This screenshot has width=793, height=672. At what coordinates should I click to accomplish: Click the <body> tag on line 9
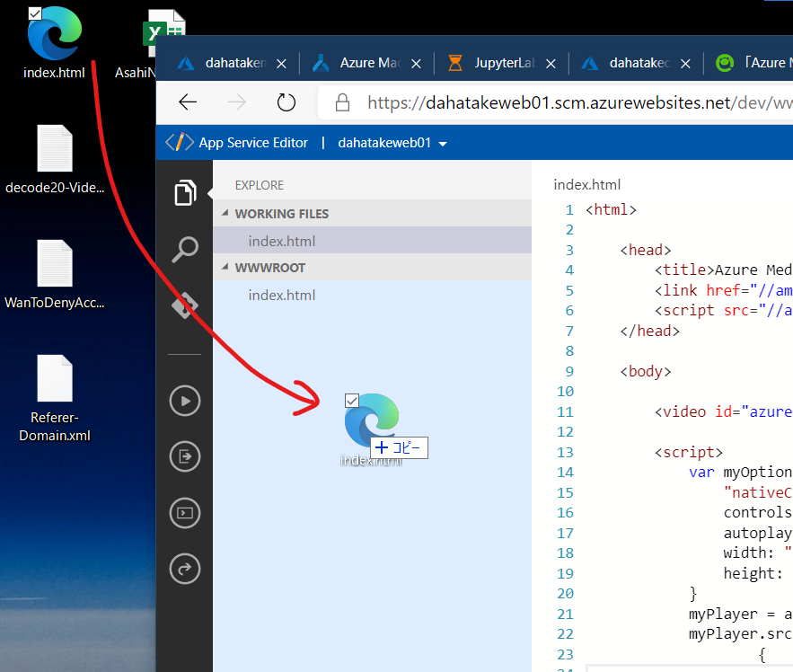point(646,371)
